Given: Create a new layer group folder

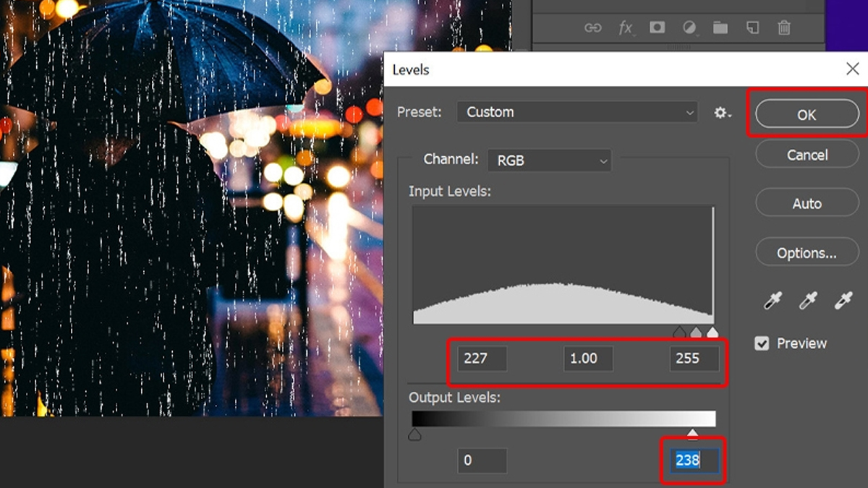Looking at the screenshot, I should tap(720, 27).
